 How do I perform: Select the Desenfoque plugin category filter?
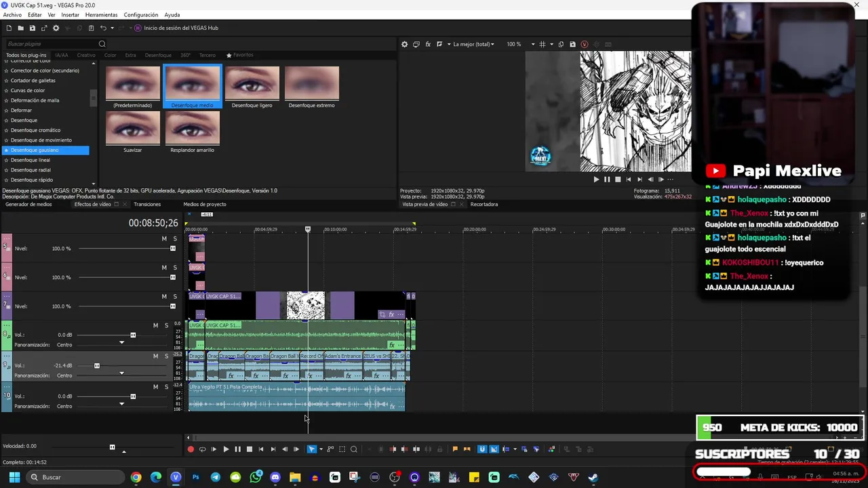tap(158, 55)
